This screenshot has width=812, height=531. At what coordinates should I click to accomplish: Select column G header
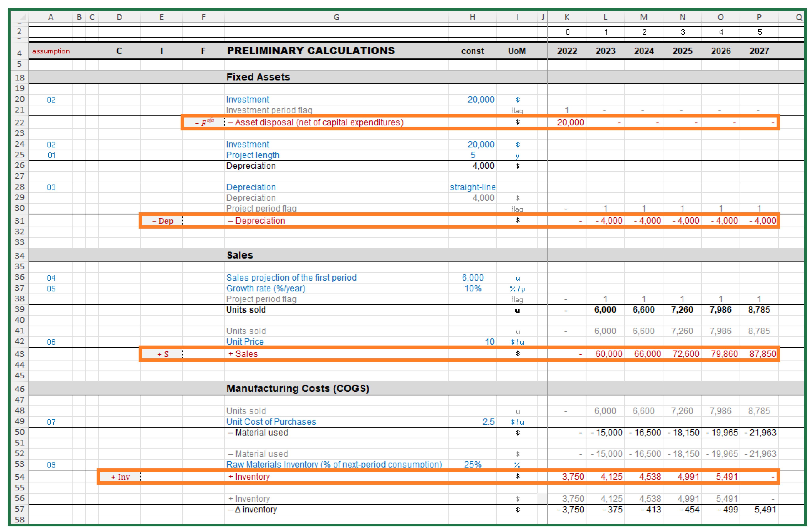coord(336,17)
